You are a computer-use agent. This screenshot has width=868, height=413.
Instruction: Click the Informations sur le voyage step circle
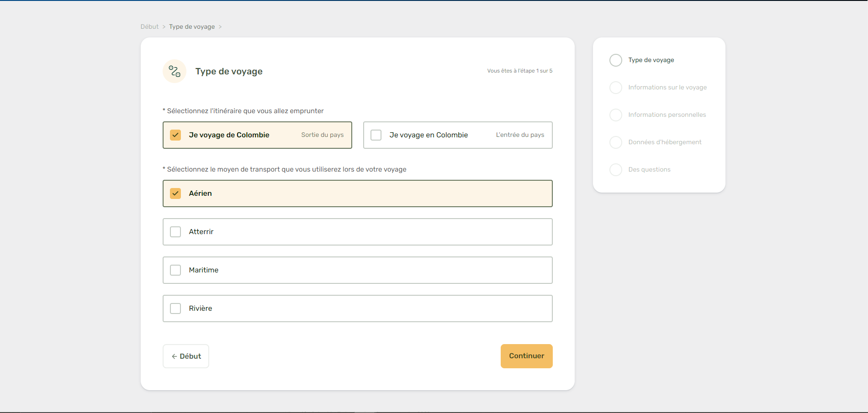click(616, 88)
